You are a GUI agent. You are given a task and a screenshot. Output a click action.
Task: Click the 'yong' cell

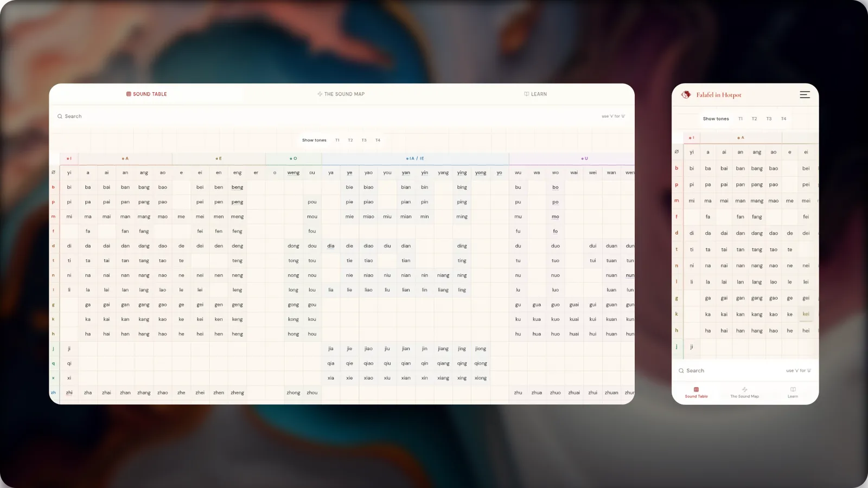tap(481, 173)
